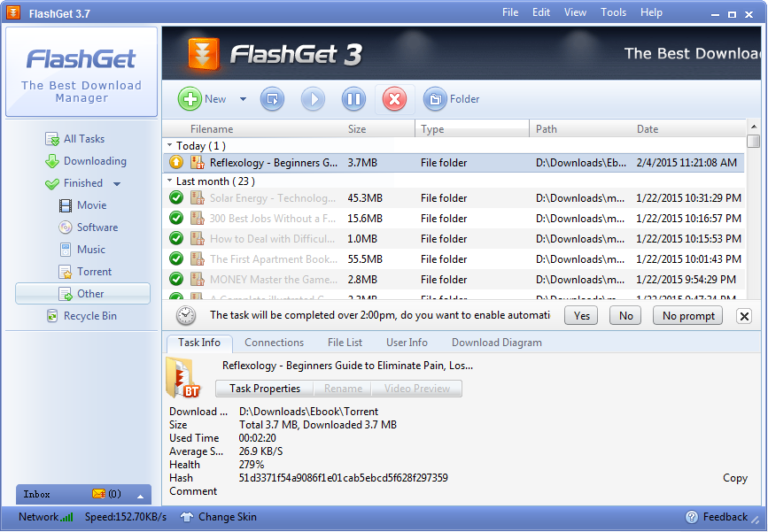The width and height of the screenshot is (768, 532).
Task: Sort by the Size column header
Action: 357,129
